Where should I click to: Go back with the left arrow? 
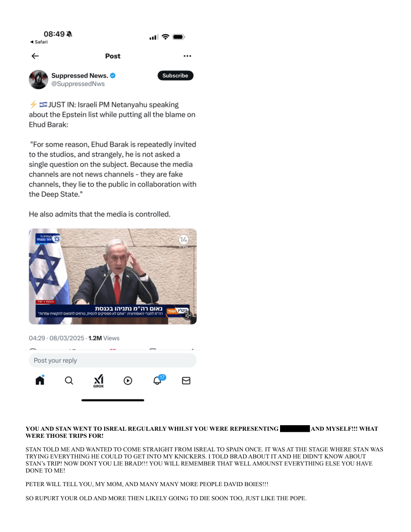tap(35, 56)
